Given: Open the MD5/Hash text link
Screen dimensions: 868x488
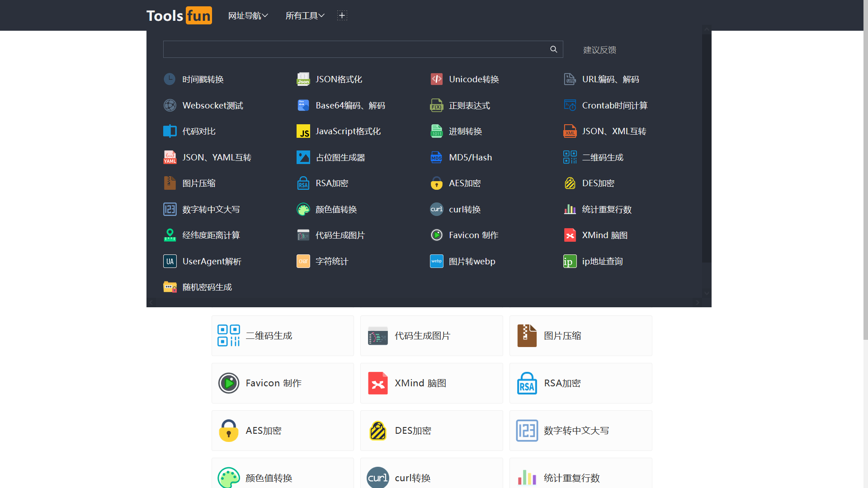Looking at the screenshot, I should pyautogui.click(x=470, y=157).
